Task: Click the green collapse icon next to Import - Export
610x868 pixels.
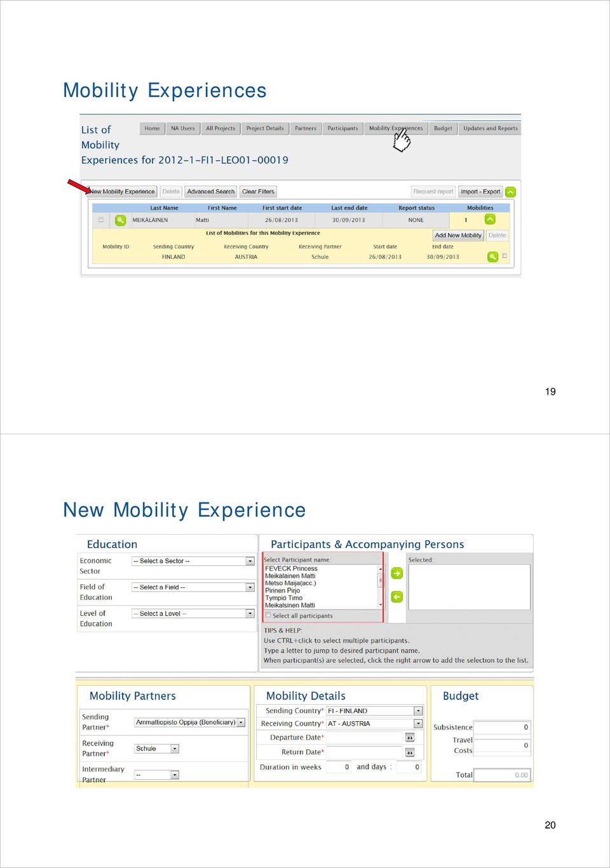Action: click(x=510, y=192)
